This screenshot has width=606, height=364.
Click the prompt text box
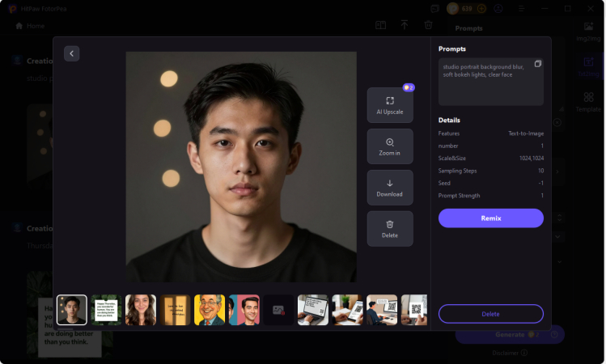click(x=491, y=82)
